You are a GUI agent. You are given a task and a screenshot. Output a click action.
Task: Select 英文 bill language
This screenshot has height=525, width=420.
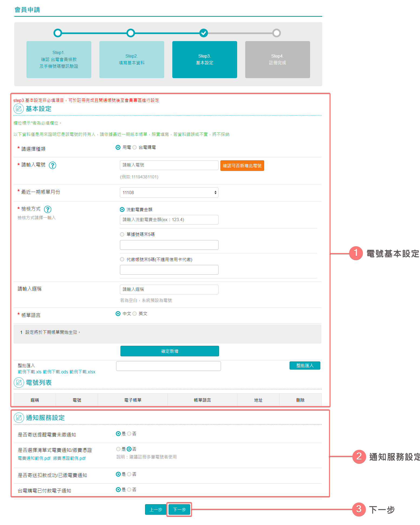coord(135,314)
